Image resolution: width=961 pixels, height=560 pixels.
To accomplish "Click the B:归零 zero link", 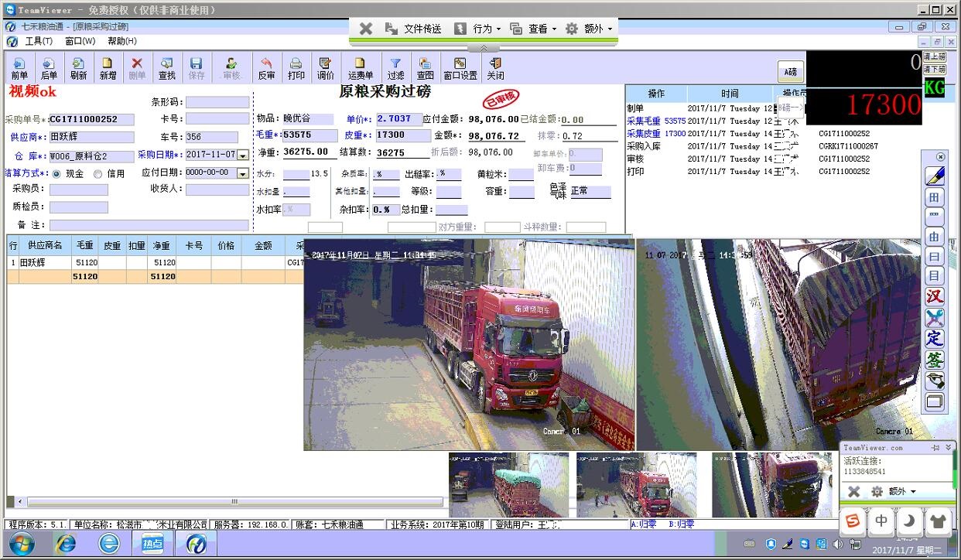I will pyautogui.click(x=682, y=524).
